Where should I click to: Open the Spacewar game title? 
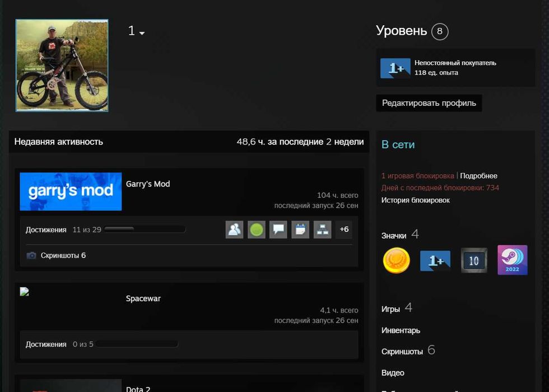pyautogui.click(x=143, y=298)
